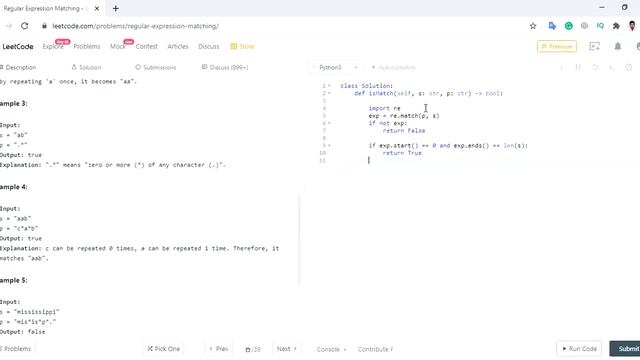Go to the Next problem

click(287, 349)
